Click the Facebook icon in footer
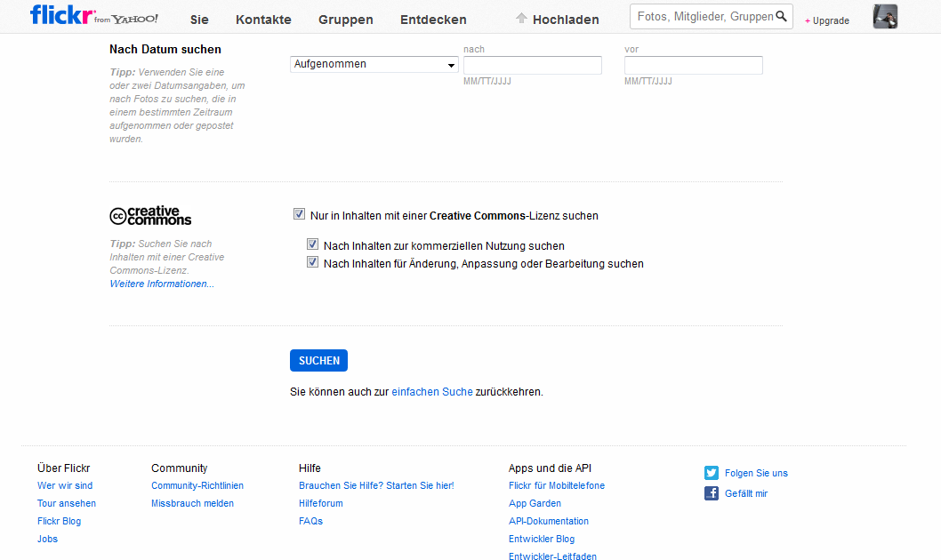 coord(712,493)
